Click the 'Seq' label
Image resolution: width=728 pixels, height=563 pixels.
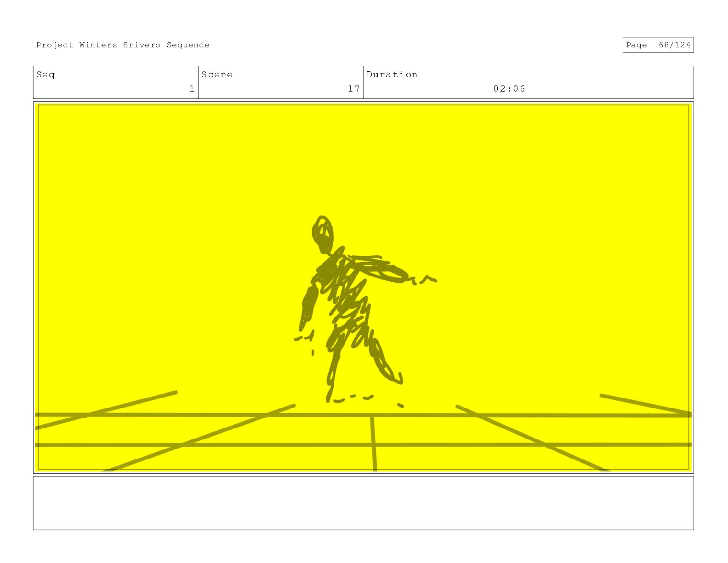tap(45, 75)
